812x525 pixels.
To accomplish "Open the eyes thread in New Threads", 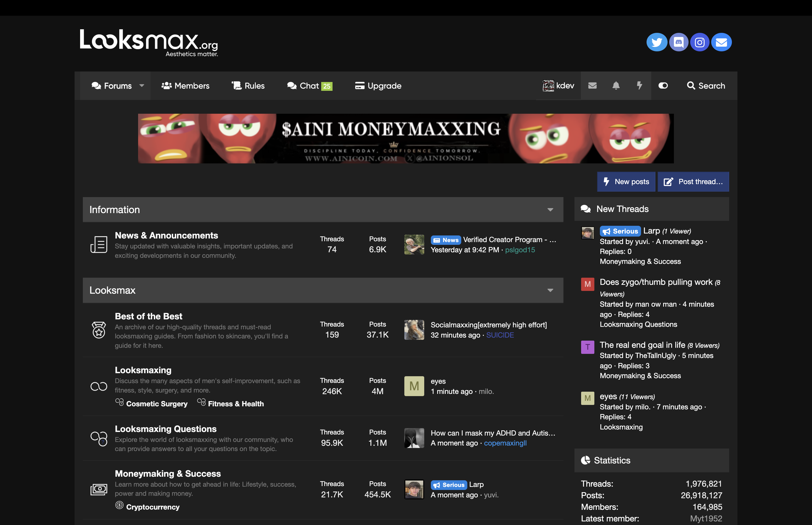I will 608,396.
